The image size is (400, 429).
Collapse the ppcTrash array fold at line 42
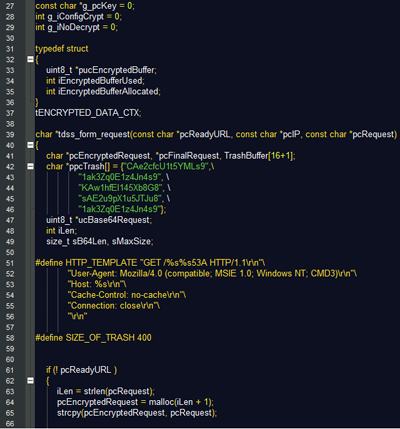(30, 166)
